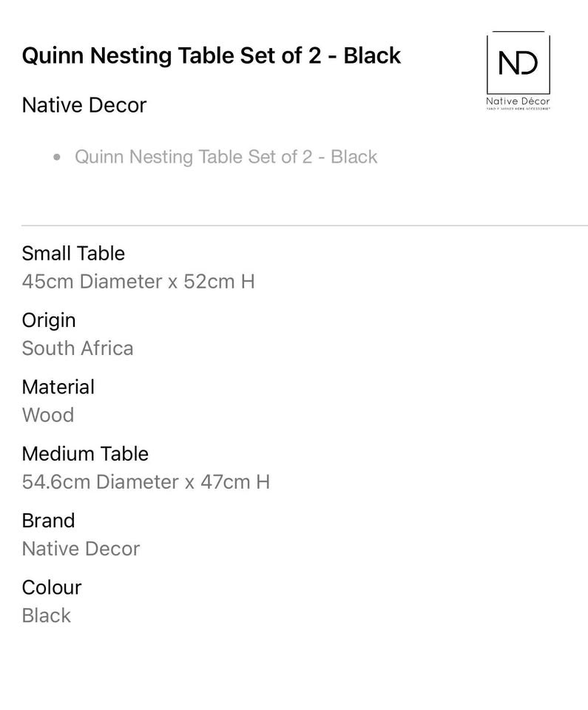Image resolution: width=588 pixels, height=710 pixels.
Task: Click the Colour label
Action: pos(52,587)
